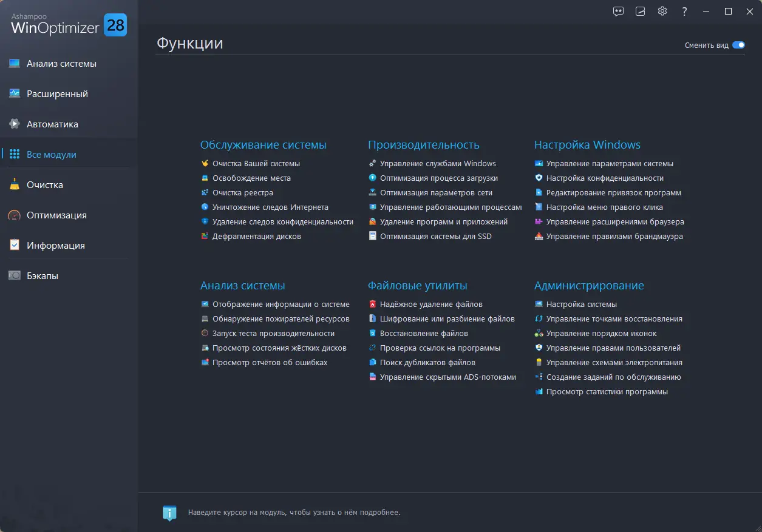Click the Настройка Windows heading
The width and height of the screenshot is (762, 532).
click(587, 145)
